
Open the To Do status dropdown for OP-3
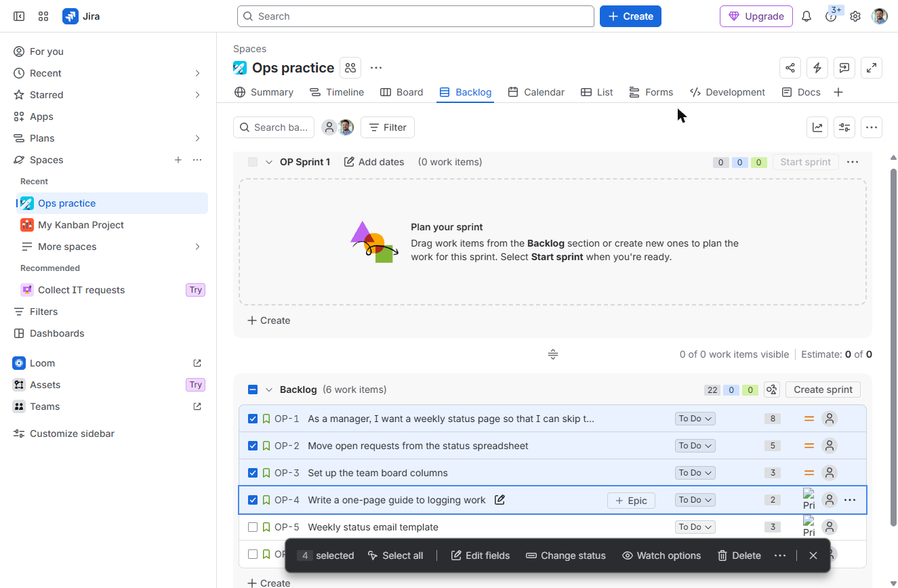[695, 473]
